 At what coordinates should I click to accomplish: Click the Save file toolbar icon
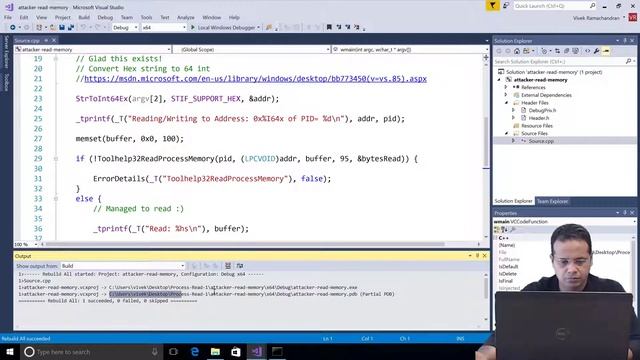click(x=62, y=27)
